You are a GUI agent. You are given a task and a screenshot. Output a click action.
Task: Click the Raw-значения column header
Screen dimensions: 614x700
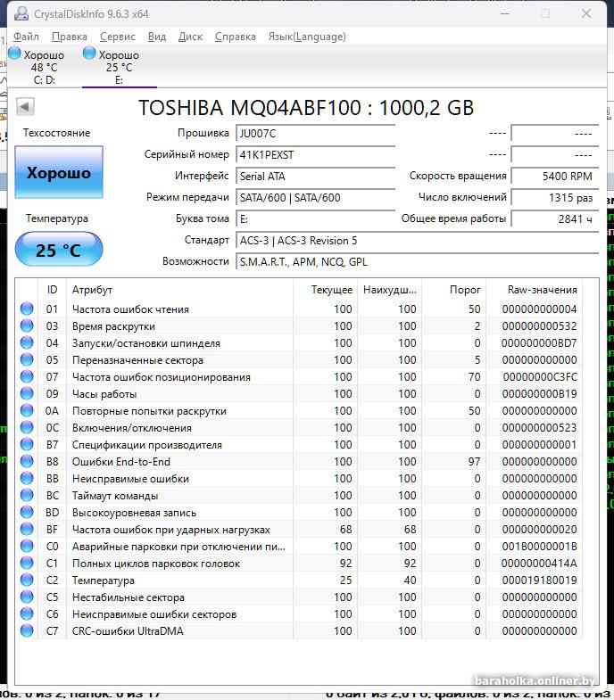pos(535,289)
